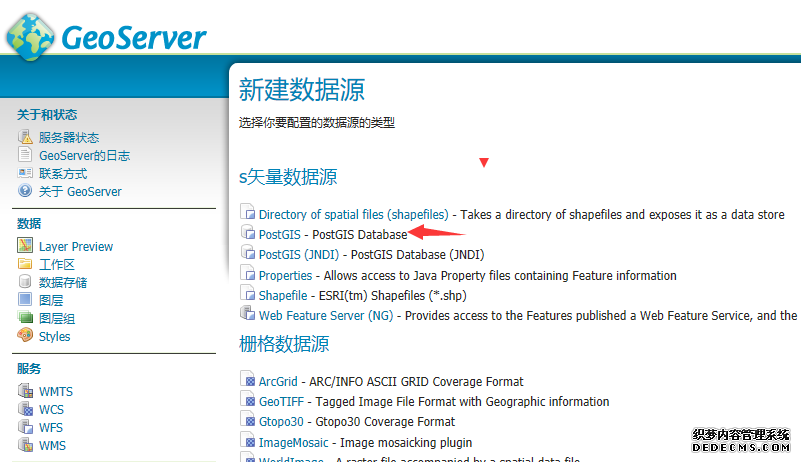Click the ArcGrid raster icon
Viewport: 801px width, 462px height.
(248, 381)
